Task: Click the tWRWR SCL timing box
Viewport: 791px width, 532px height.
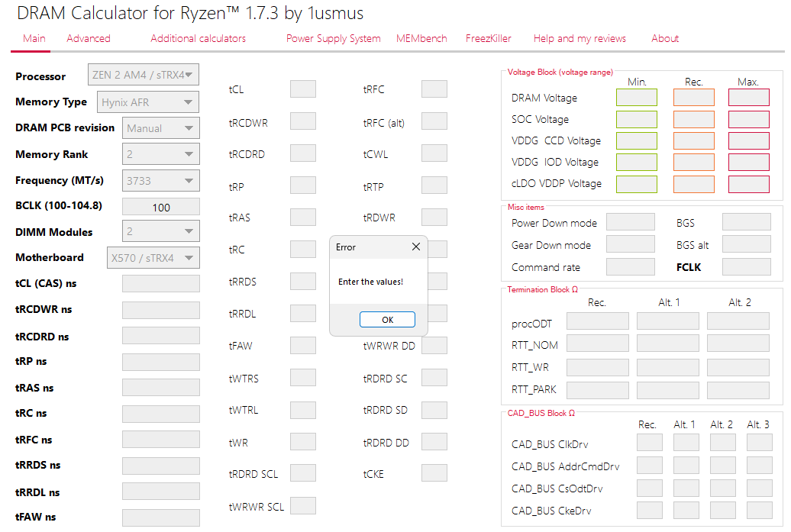Action: pos(303,506)
